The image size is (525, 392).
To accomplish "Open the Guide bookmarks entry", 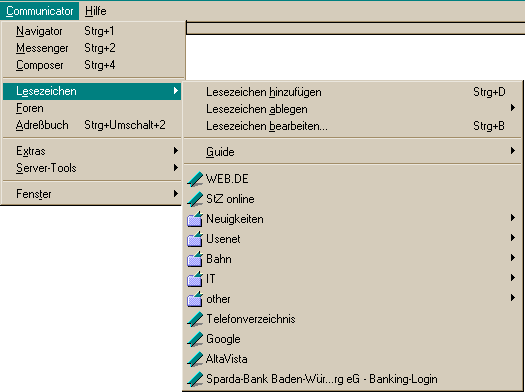I will click(353, 152).
